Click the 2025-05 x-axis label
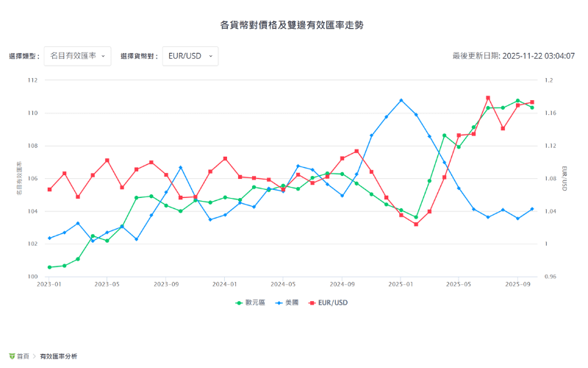The width and height of the screenshot is (588, 368). pyautogui.click(x=459, y=284)
